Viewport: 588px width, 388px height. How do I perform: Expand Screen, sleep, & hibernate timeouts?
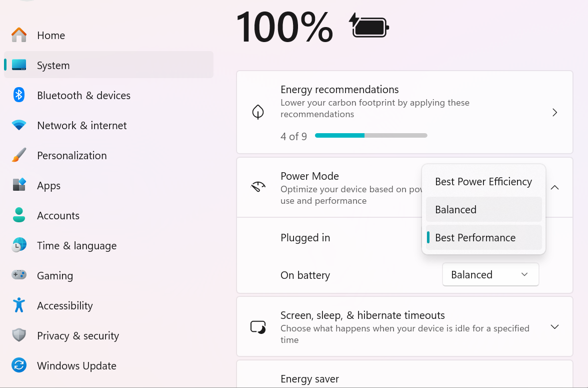point(554,327)
